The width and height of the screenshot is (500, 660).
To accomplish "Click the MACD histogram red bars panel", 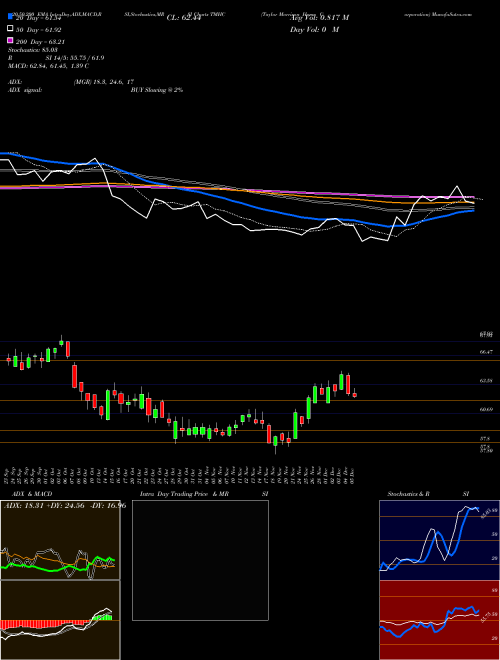I will 60,620.
